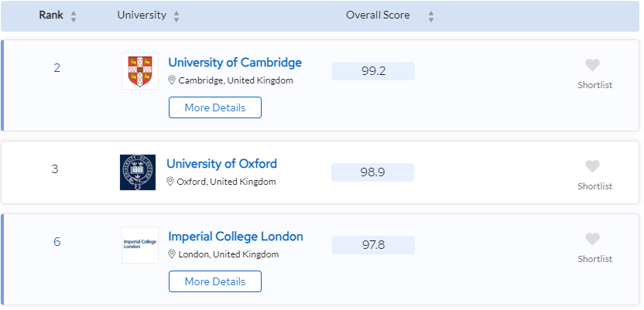Open the Imperial College London link
Screen dimensions: 644x310
coord(235,237)
